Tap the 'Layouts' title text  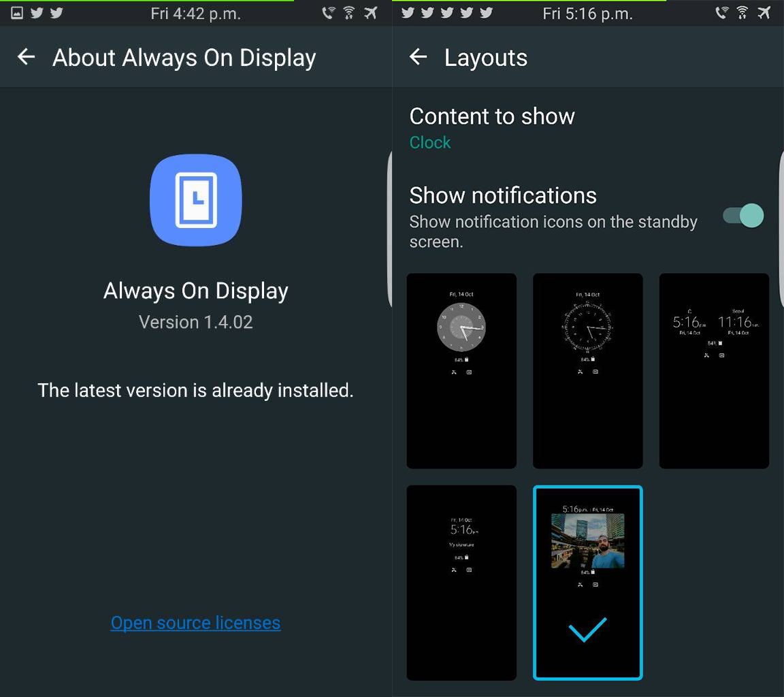[485, 57]
